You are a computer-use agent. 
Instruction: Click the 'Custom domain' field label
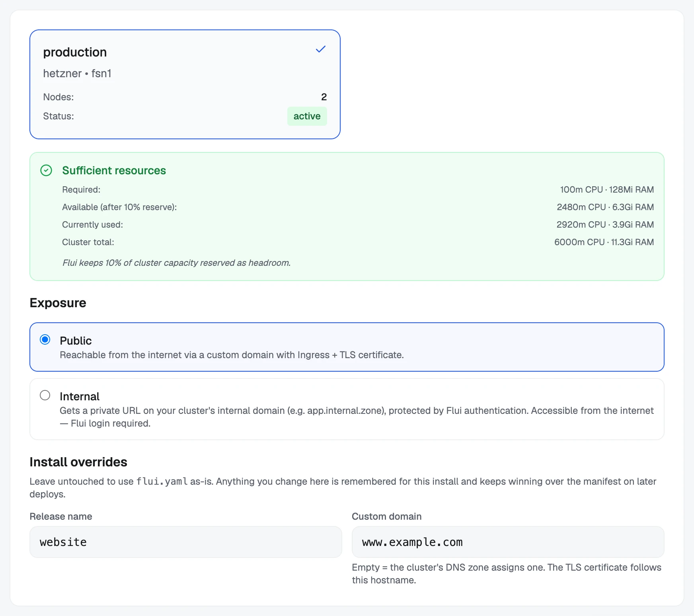coord(387,517)
